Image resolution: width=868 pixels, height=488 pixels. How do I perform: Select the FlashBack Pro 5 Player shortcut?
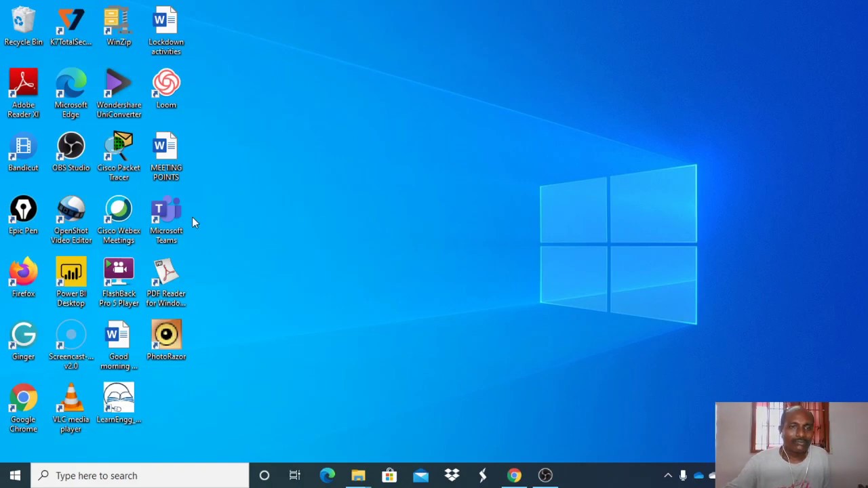[x=119, y=283]
